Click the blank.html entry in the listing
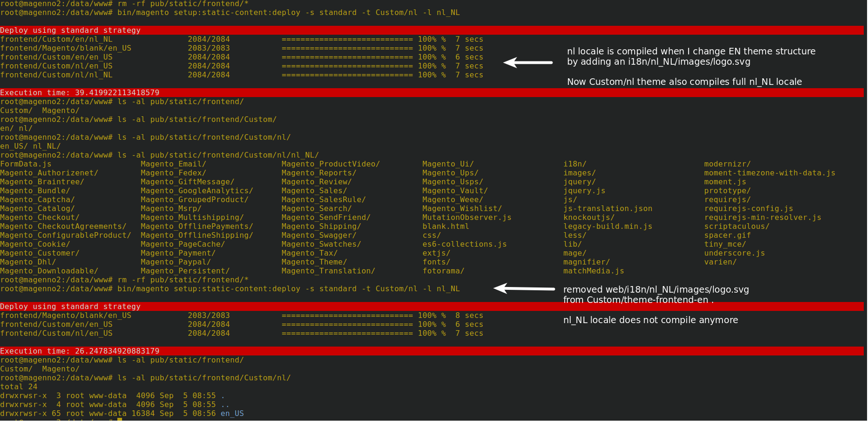Viewport: 868px width, 423px height. click(x=445, y=226)
